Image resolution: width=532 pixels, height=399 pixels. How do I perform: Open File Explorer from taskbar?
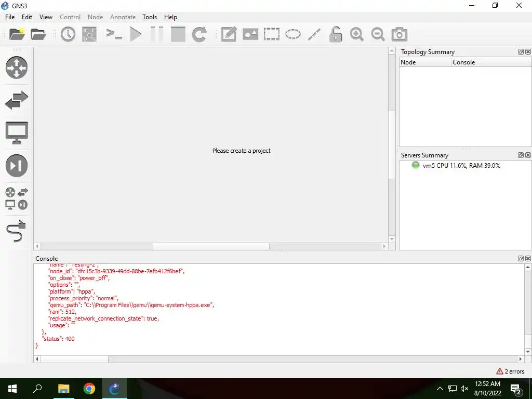click(63, 389)
